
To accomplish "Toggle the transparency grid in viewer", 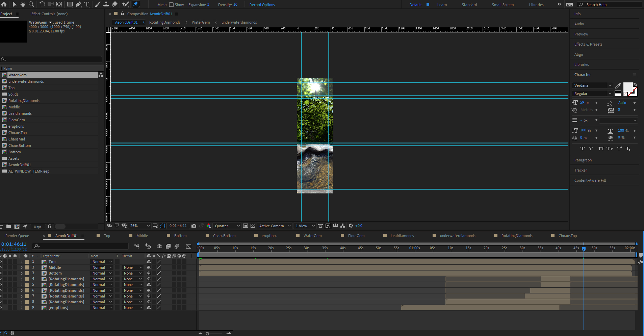I will click(253, 226).
